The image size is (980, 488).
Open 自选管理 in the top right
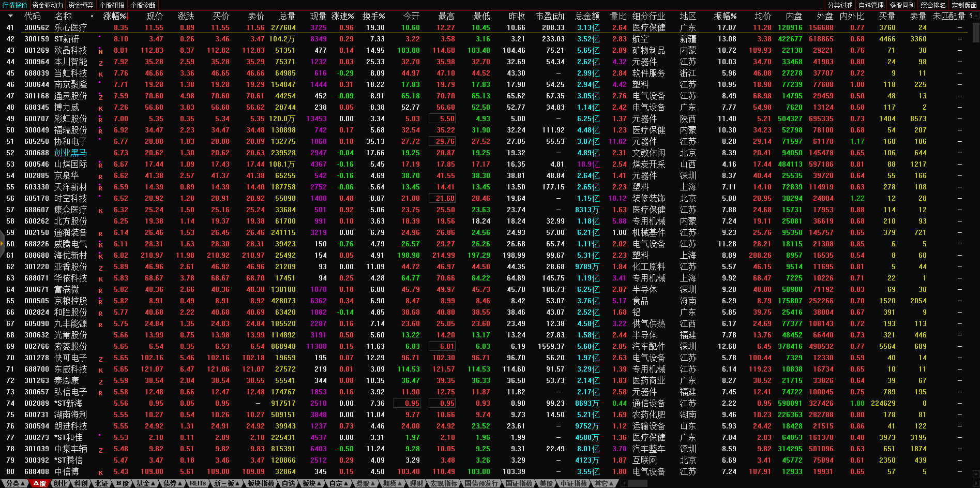871,5
